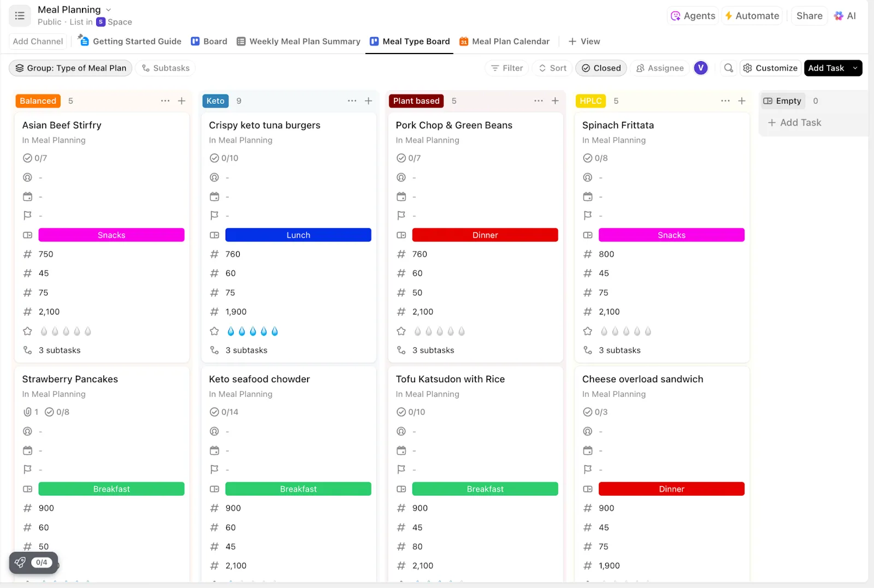Open the Sort options dropdown

[x=552, y=68]
